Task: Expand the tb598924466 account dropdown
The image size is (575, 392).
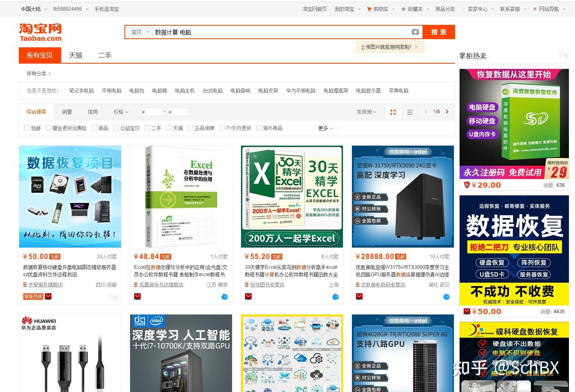Action: [71, 9]
